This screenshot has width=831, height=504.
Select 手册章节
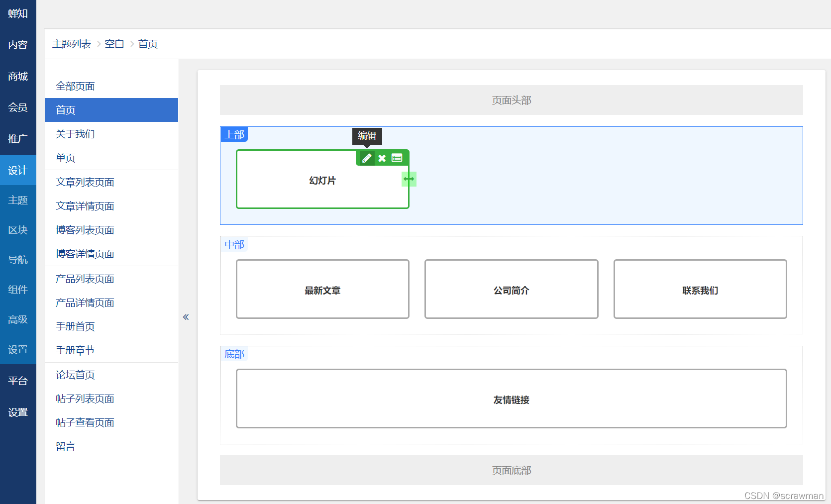(111, 350)
